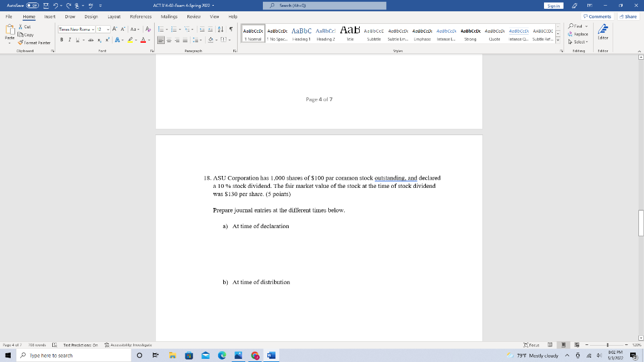Apply subscript formatting
644x362 pixels.
coord(98,40)
